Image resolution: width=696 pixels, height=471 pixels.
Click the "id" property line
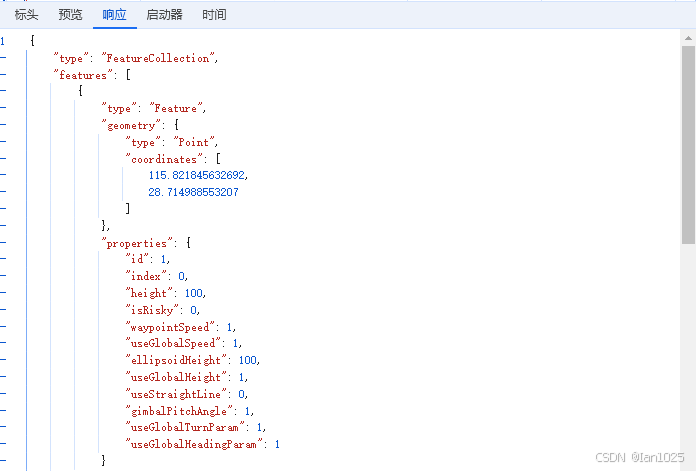coord(147,259)
